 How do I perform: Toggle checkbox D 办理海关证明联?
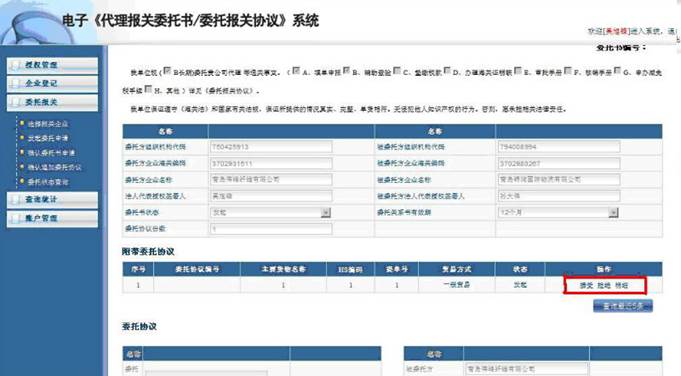tap(447, 70)
